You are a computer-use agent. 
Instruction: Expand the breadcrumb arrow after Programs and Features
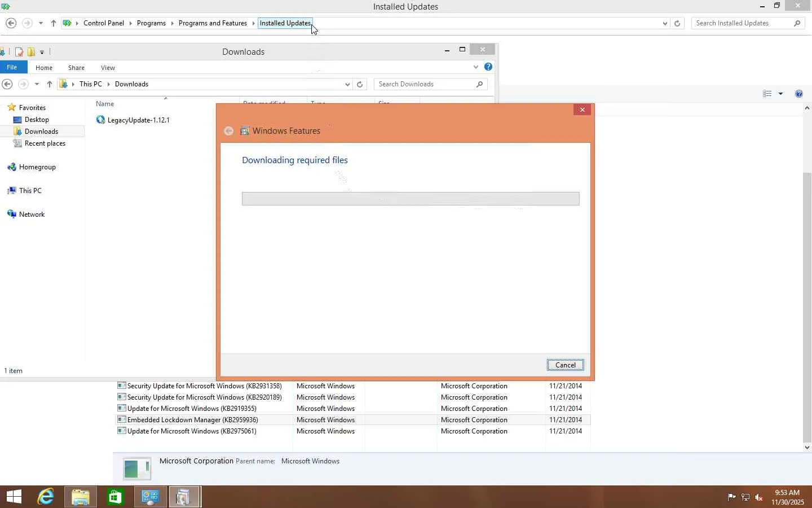[253, 23]
